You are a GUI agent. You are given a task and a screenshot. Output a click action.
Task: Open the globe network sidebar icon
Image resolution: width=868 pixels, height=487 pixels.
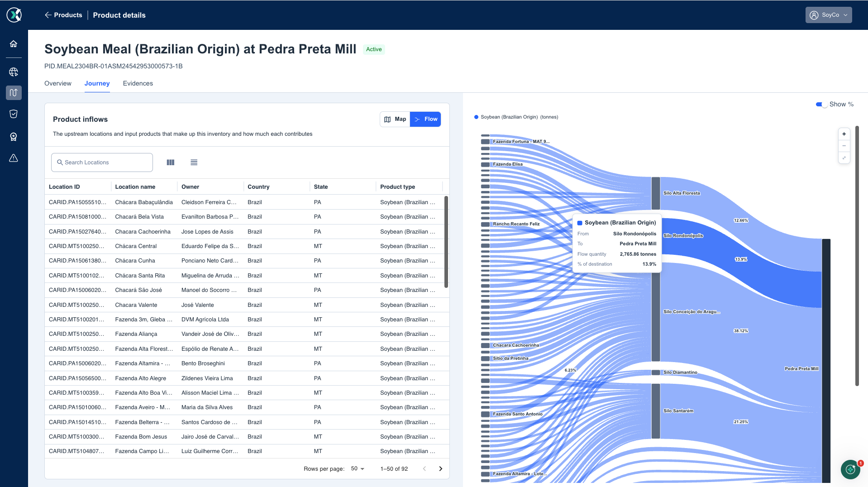click(x=14, y=72)
